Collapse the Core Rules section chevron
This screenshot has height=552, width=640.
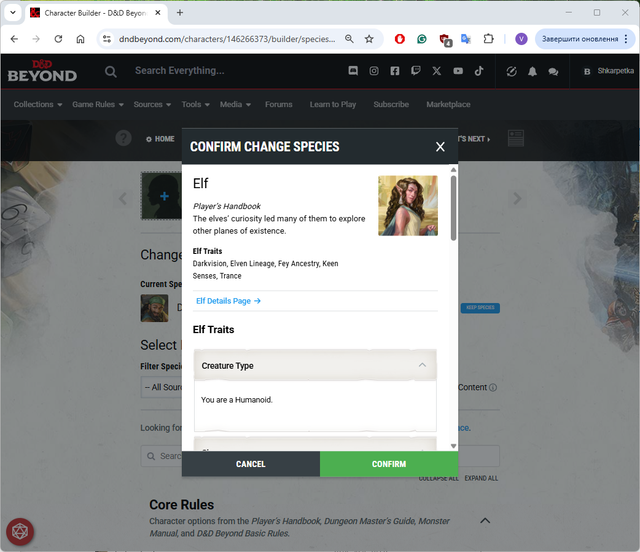[485, 520]
